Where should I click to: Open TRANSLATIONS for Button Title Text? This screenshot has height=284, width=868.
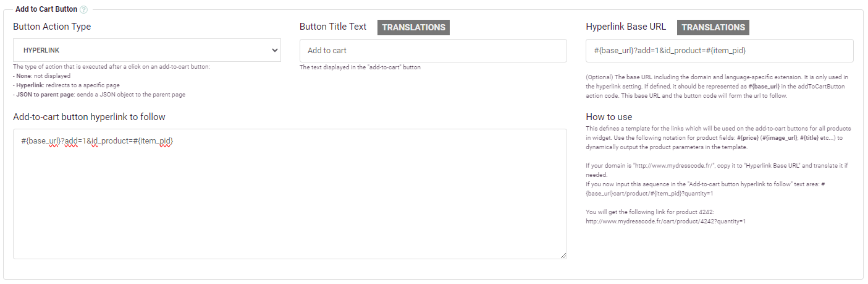pos(413,27)
